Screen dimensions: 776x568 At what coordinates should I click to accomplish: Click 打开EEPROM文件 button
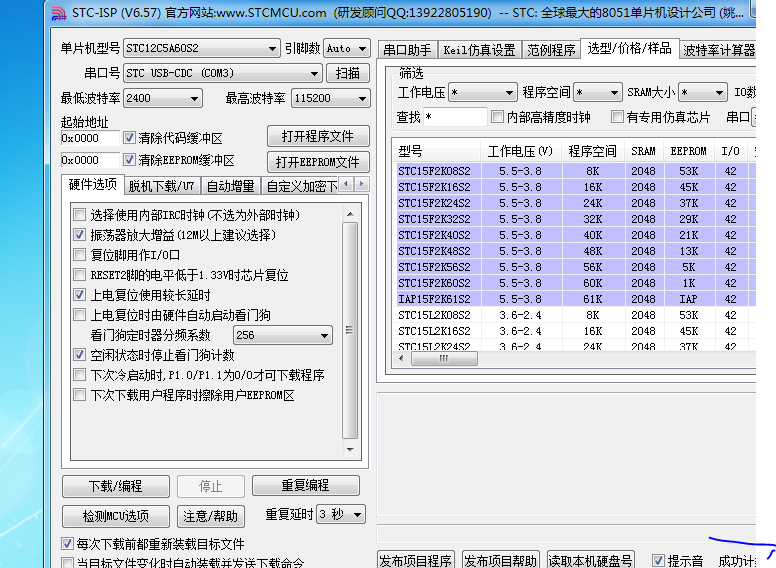coord(318,162)
